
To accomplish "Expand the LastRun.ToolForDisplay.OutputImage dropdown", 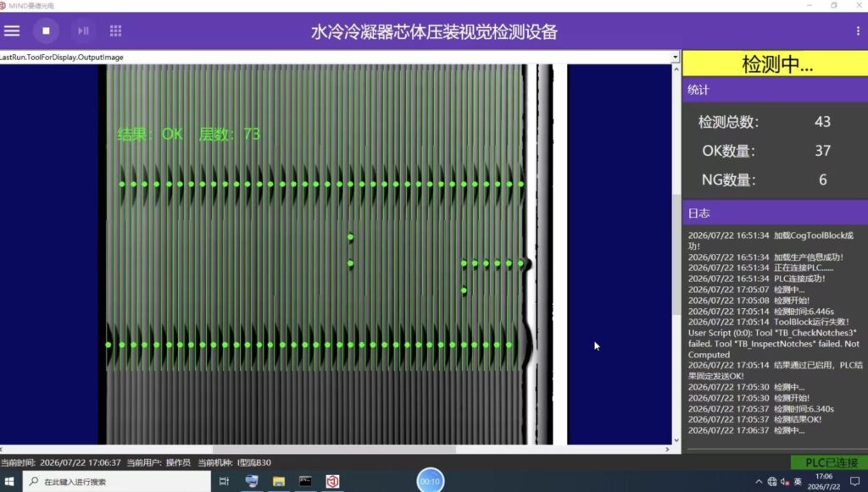I will (x=675, y=57).
